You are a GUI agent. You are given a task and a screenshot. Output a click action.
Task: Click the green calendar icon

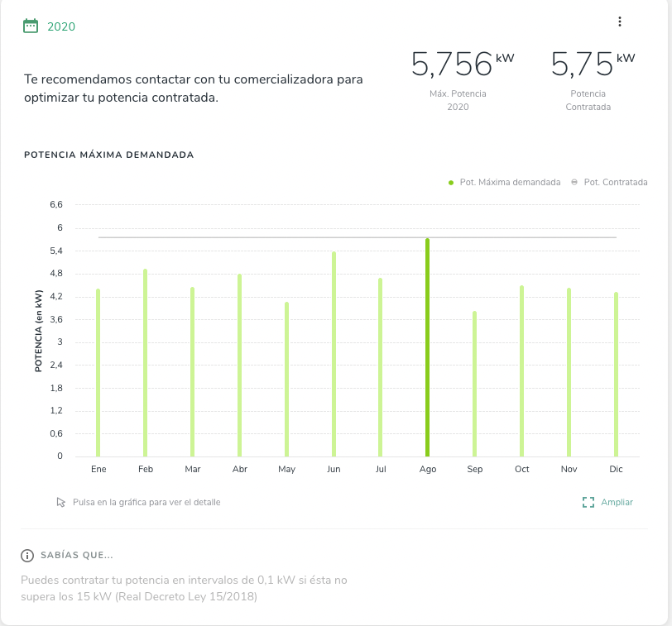[x=31, y=26]
